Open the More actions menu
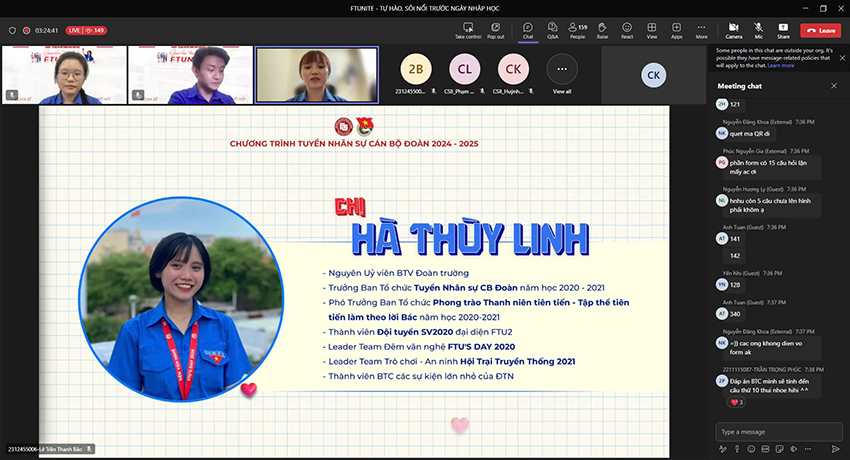The height and width of the screenshot is (460, 850). [701, 31]
